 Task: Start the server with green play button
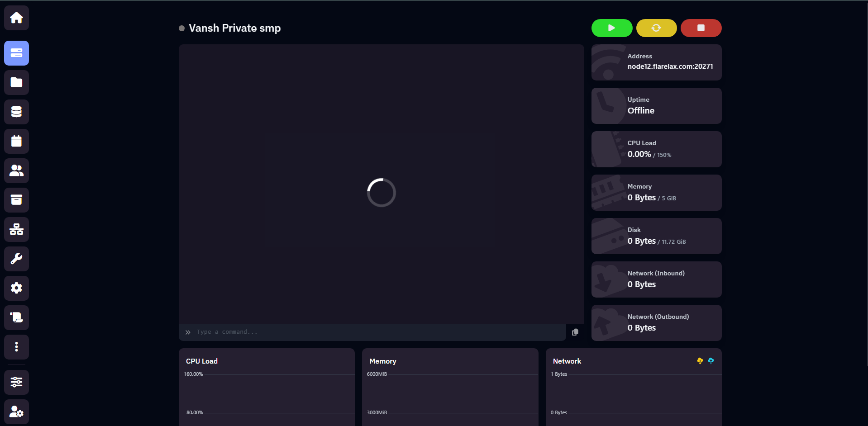[611, 28]
